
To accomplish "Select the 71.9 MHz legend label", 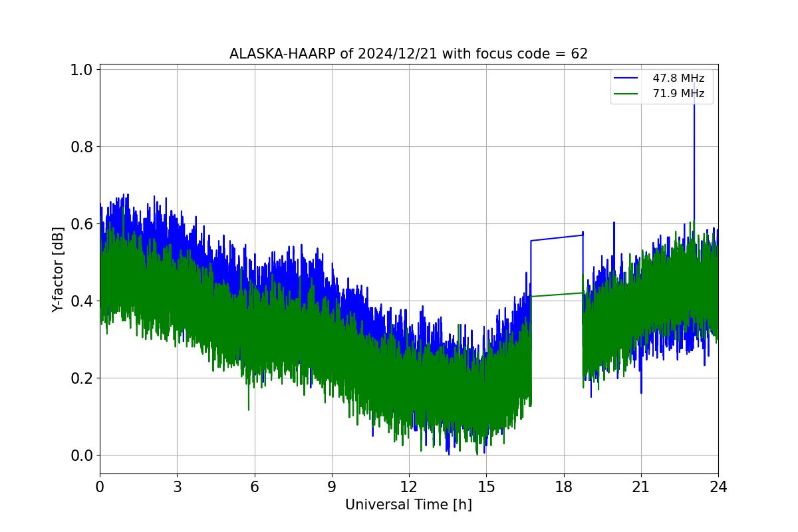I will click(678, 94).
